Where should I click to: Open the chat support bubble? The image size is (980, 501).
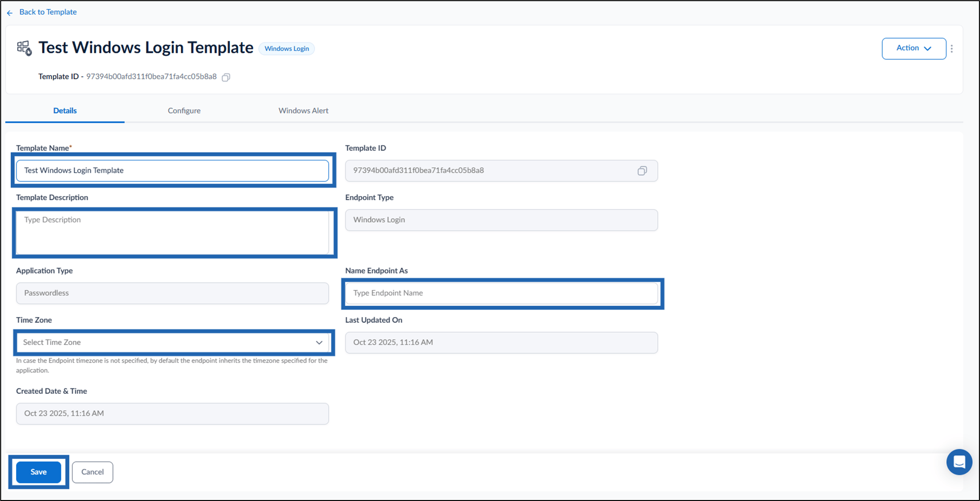(x=959, y=462)
